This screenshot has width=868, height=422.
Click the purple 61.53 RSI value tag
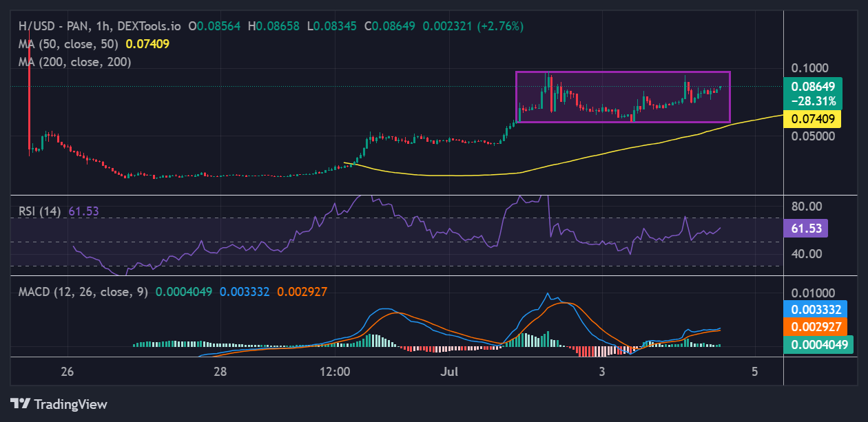806,228
